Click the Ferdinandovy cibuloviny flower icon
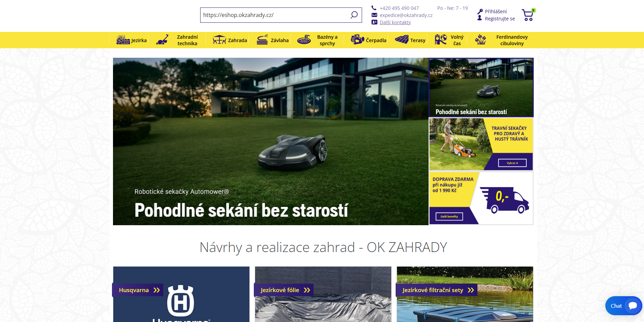 coord(480,40)
